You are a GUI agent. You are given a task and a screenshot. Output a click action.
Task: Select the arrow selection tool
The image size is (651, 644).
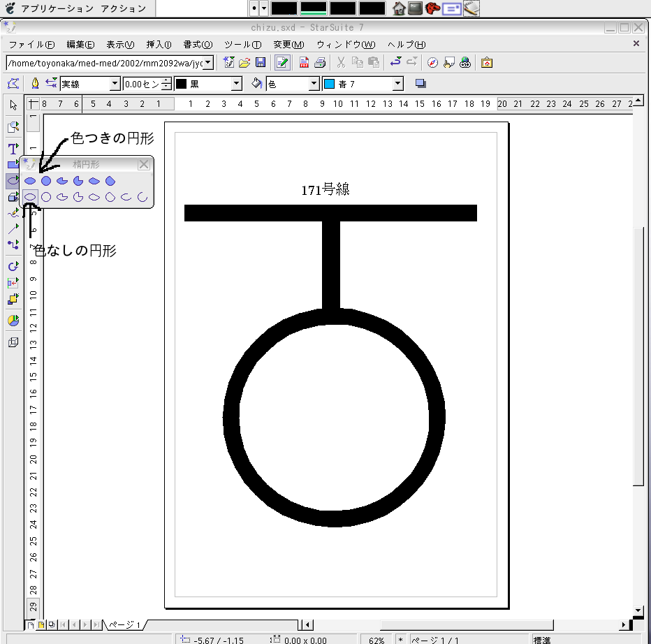(x=13, y=105)
